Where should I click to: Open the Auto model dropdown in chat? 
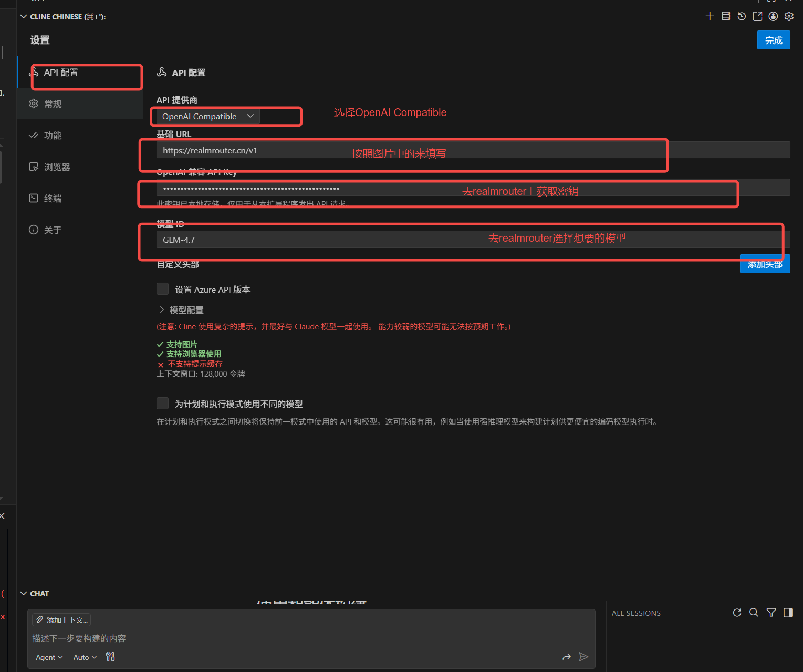click(85, 657)
